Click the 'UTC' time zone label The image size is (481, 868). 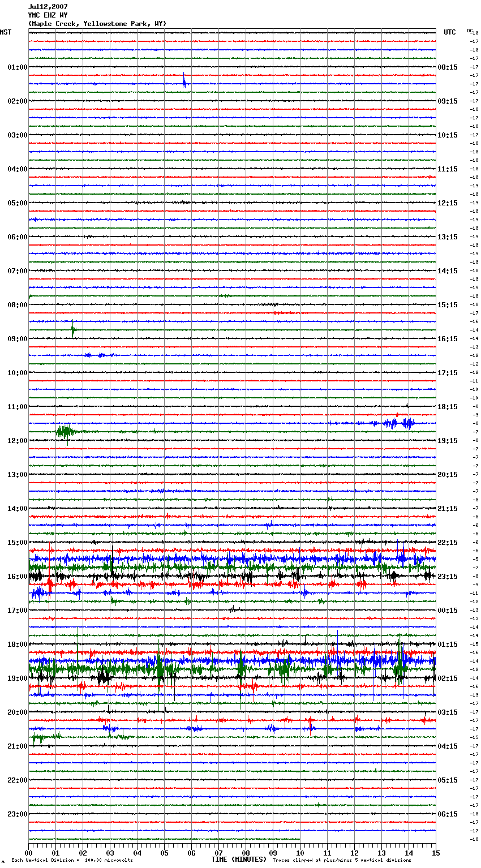pyautogui.click(x=450, y=32)
